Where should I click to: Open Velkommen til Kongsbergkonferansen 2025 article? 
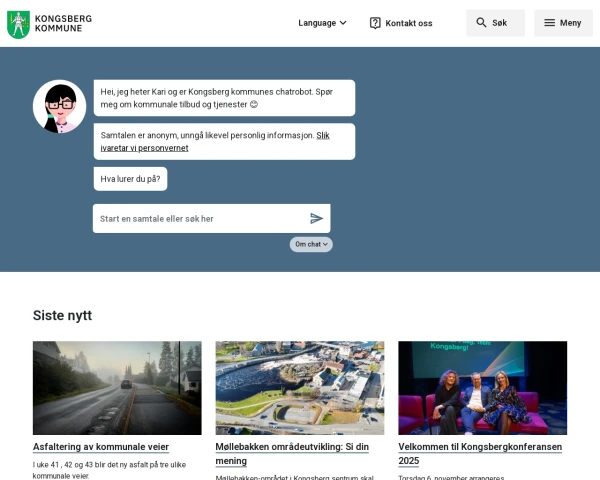(x=480, y=454)
